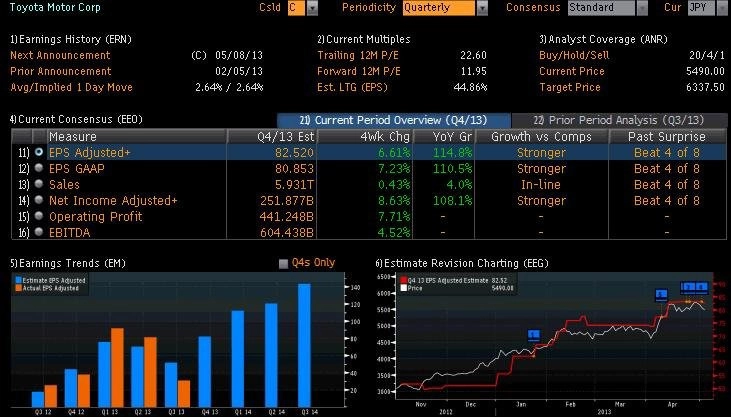Click the Past Surprise column header
Viewport: 731px width, 417px height.
pyautogui.click(x=667, y=136)
